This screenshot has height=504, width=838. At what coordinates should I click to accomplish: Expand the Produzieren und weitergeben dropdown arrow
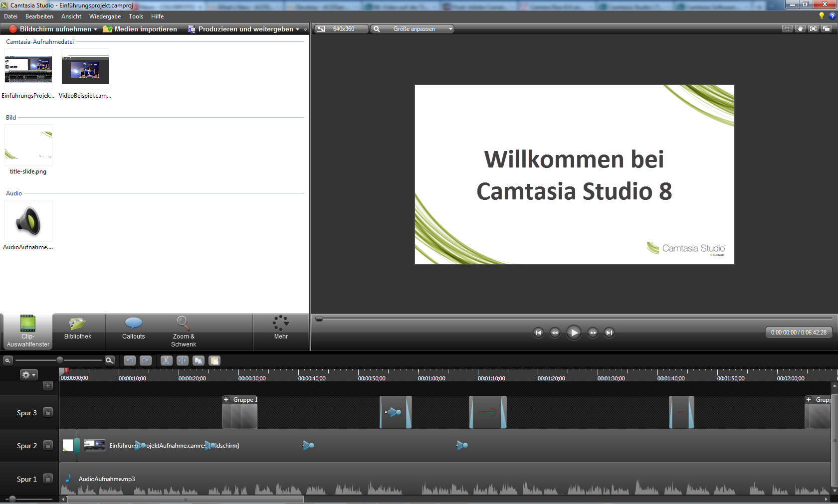click(298, 29)
